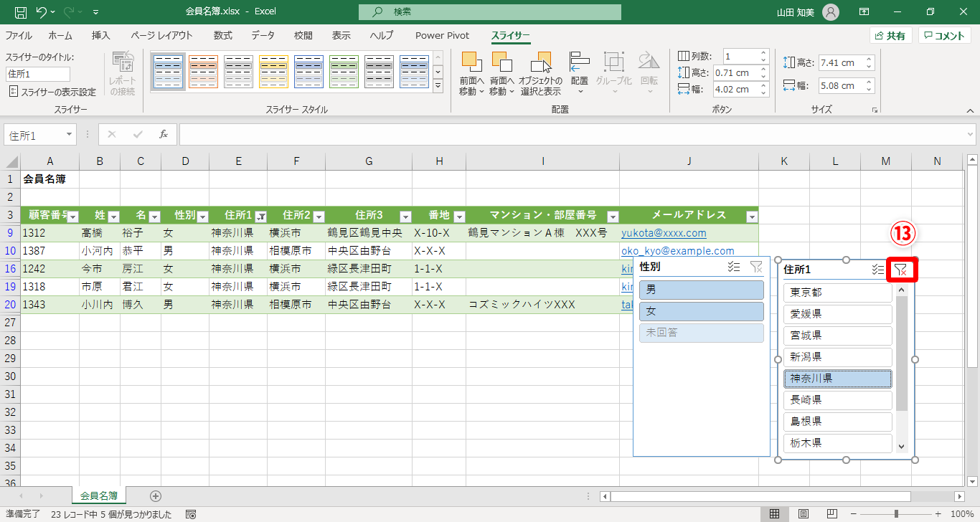980x522 pixels.
Task: Open スライサーの表示設定 slicer settings
Action: 52,92
